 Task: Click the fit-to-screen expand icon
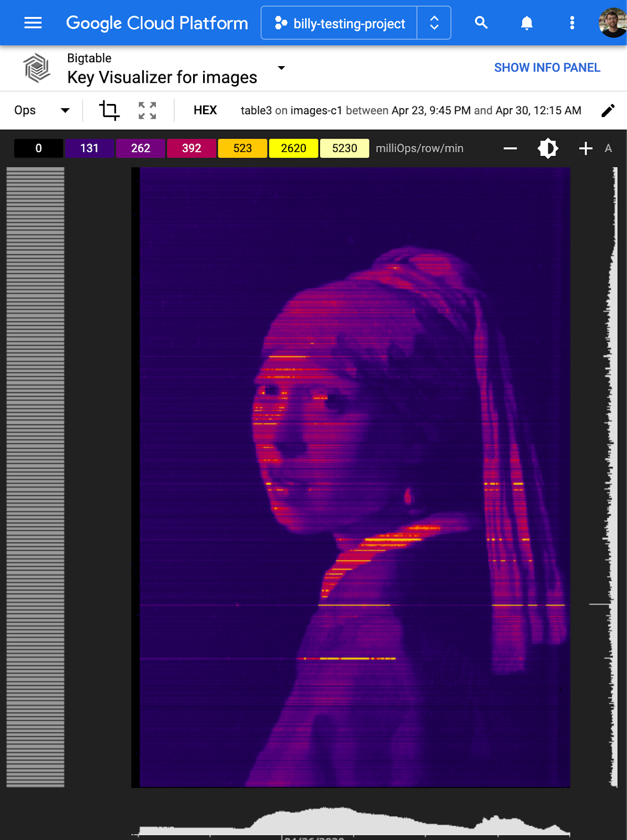(147, 110)
